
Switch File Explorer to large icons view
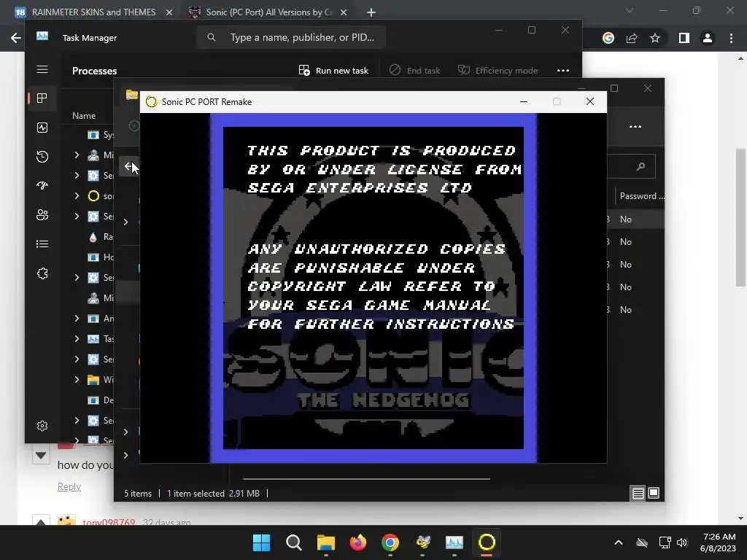(654, 493)
